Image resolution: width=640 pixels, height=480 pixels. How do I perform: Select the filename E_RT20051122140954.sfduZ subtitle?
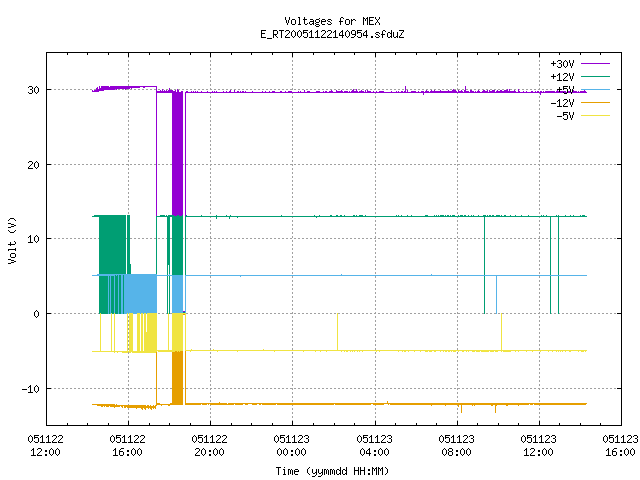click(x=332, y=34)
